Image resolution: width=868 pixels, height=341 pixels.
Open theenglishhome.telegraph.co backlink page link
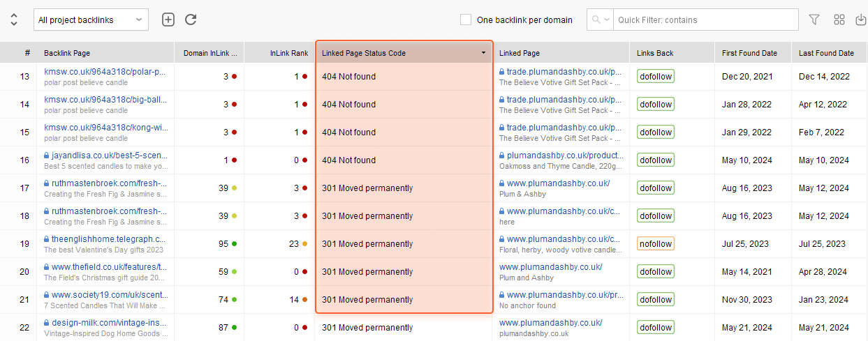pyautogui.click(x=110, y=238)
